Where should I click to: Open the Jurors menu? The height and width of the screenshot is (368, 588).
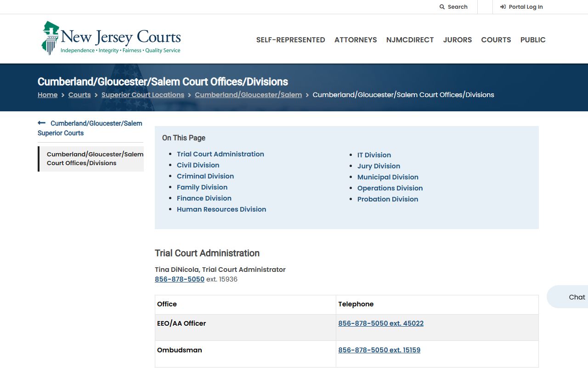click(458, 40)
